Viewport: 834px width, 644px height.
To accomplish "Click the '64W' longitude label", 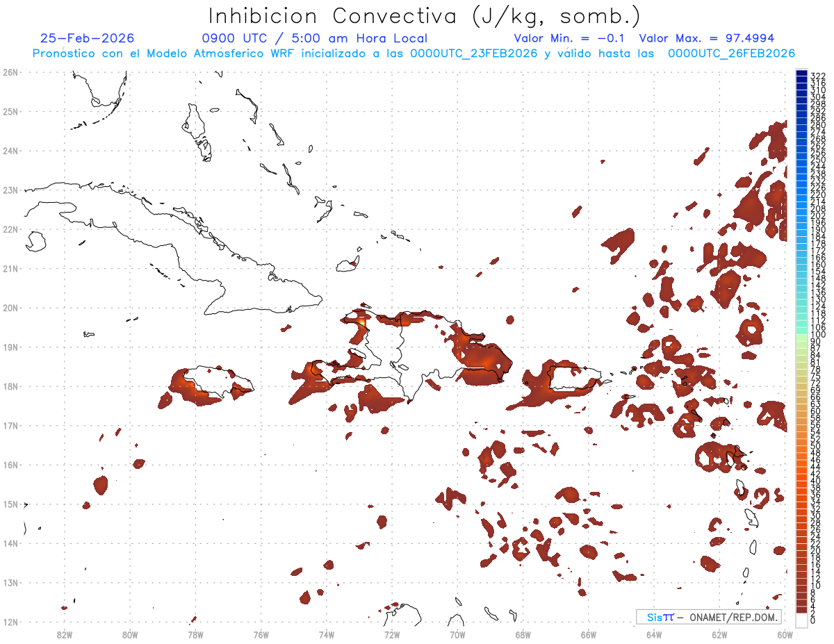I will [654, 634].
